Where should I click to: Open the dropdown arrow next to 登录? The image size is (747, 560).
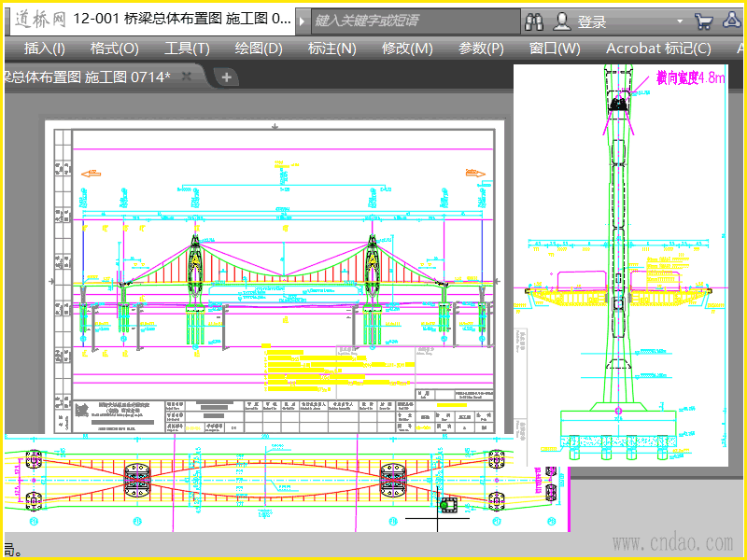click(680, 21)
